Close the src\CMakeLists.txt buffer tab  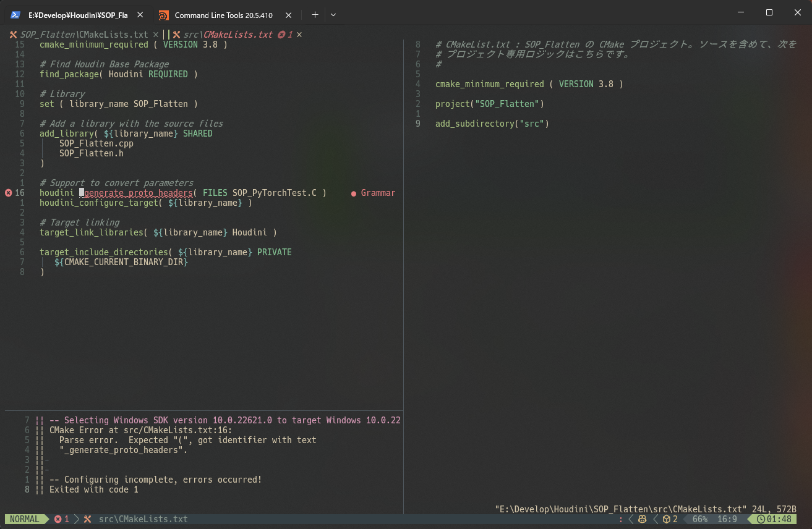coord(300,35)
